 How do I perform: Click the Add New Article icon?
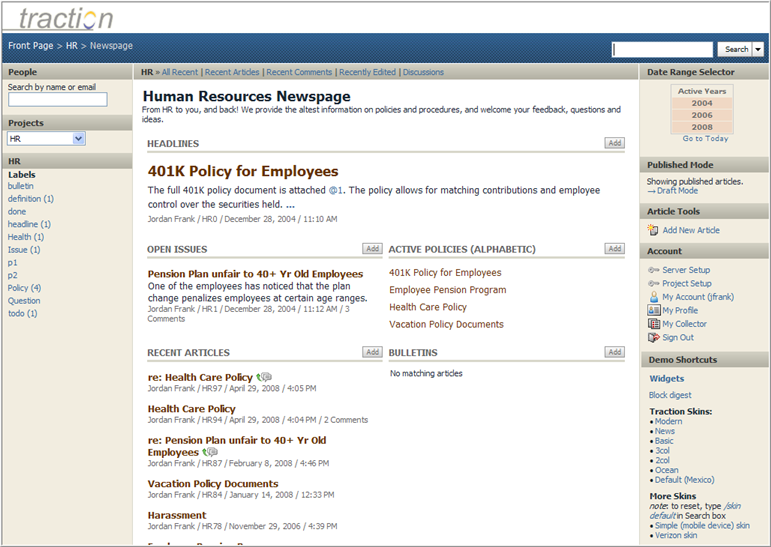click(653, 231)
